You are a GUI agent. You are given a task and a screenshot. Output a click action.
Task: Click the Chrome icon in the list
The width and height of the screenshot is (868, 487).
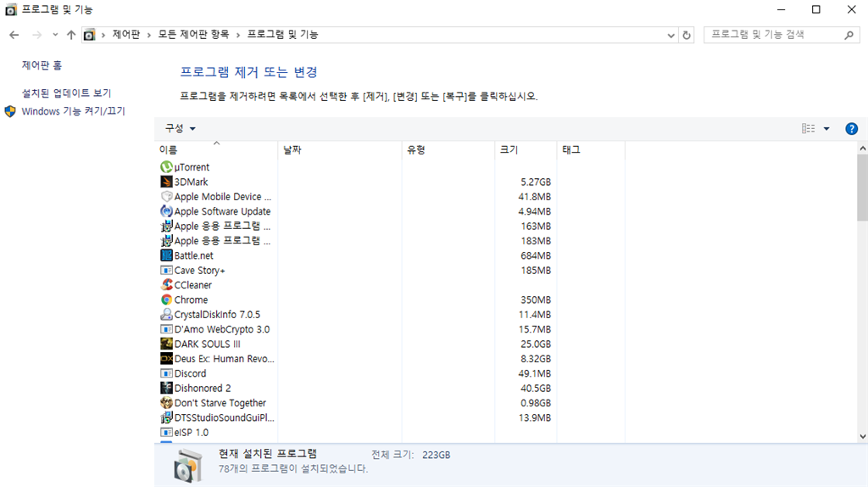tap(166, 299)
